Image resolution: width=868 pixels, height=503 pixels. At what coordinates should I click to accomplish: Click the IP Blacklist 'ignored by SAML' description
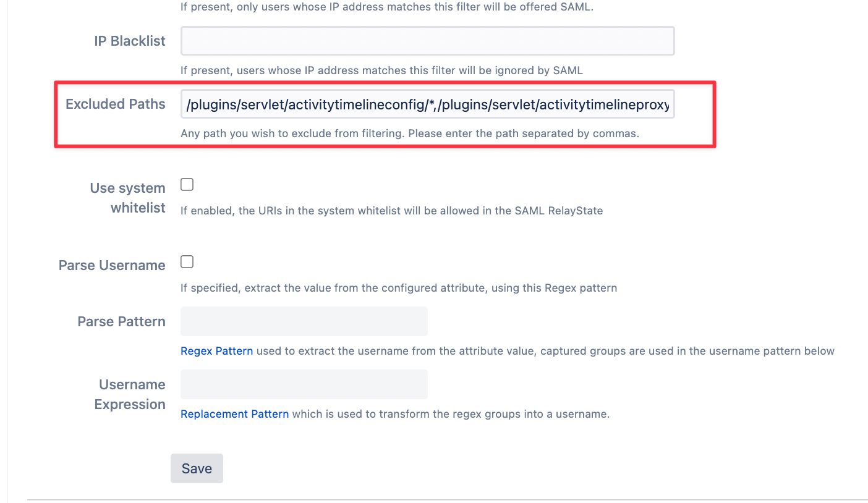point(381,70)
